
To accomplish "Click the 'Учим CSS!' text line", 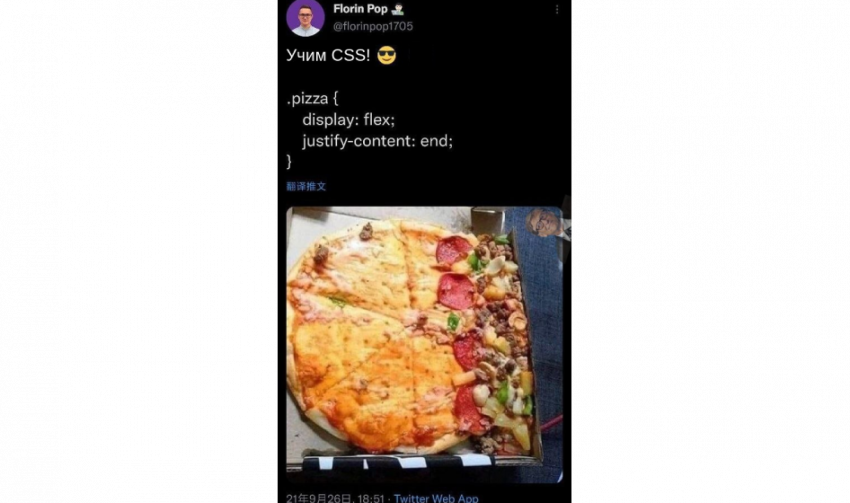I will coord(328,55).
